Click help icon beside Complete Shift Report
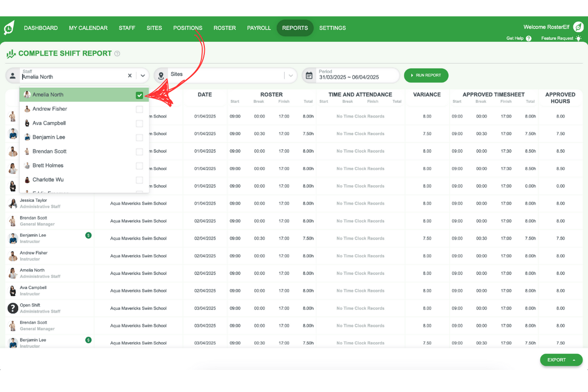 tap(117, 54)
